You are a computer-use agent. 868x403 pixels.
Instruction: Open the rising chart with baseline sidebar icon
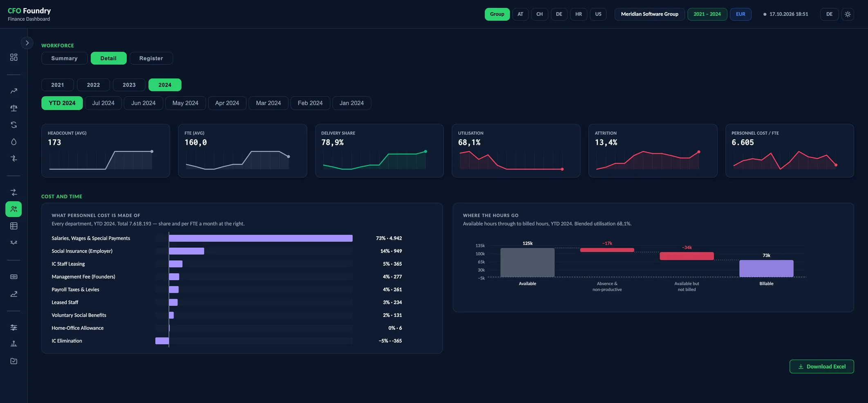13,294
